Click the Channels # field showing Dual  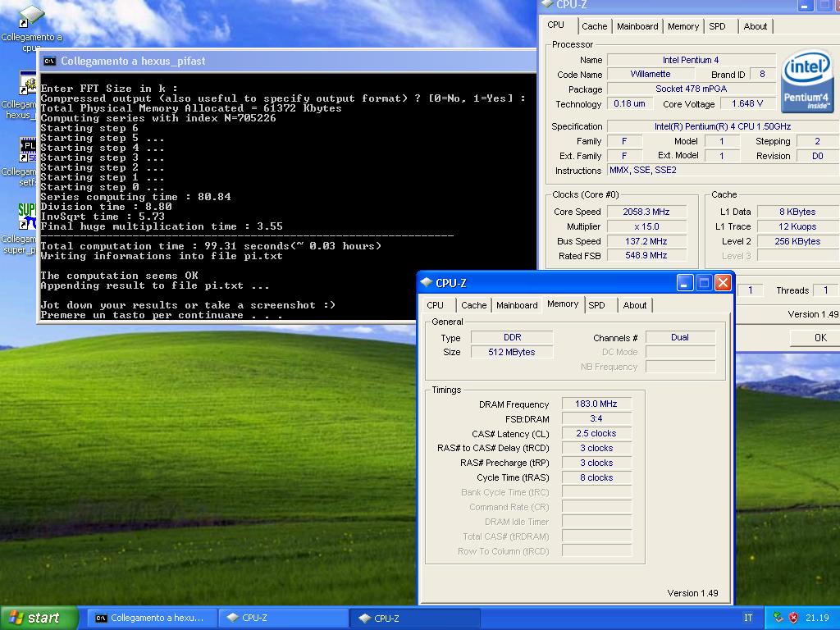pyautogui.click(x=680, y=337)
